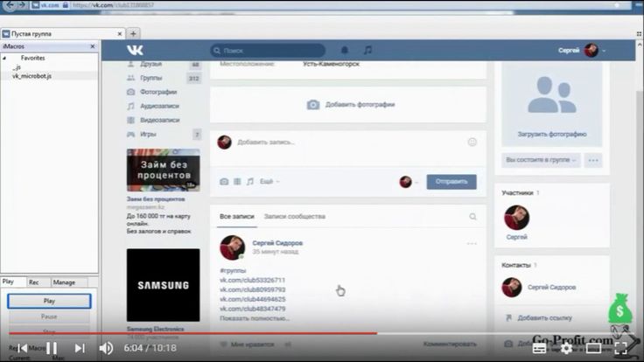Click Добавить фотографии button
644x362 pixels.
coord(351,105)
